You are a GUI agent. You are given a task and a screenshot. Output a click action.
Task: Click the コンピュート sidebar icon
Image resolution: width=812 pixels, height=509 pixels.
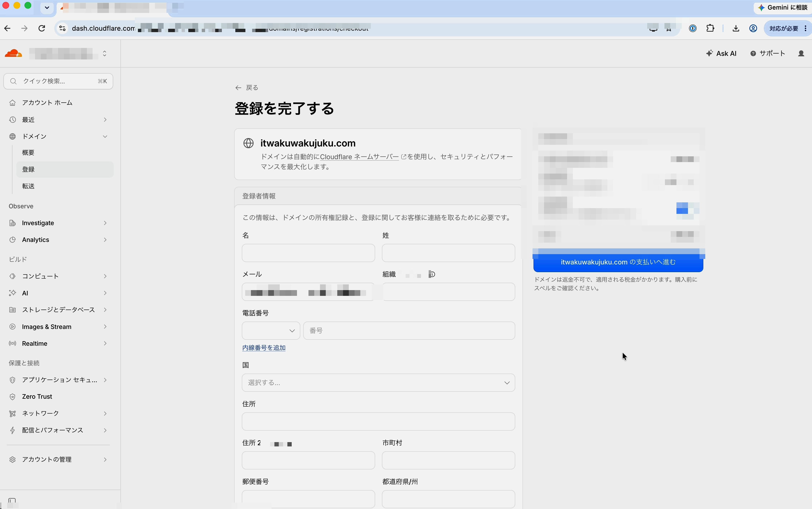[12, 276]
